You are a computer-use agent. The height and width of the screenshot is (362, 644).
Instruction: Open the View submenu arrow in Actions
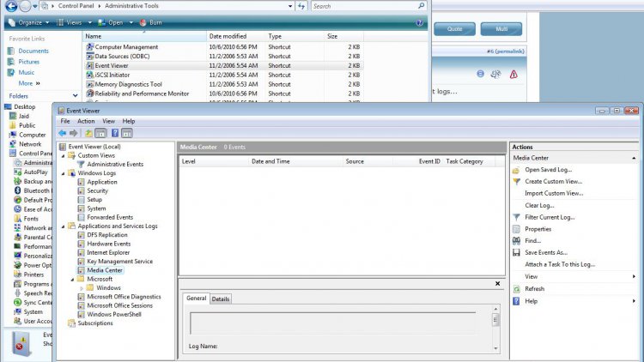click(x=634, y=276)
